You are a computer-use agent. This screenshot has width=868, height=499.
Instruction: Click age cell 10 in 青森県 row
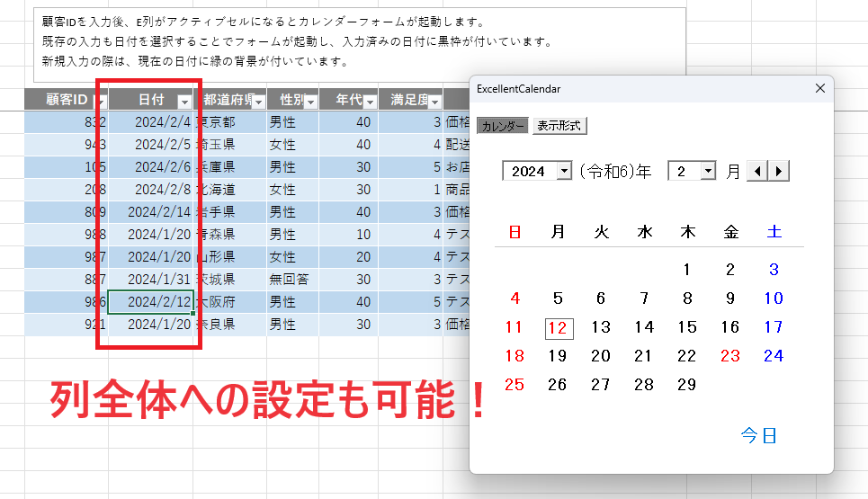pyautogui.click(x=349, y=235)
